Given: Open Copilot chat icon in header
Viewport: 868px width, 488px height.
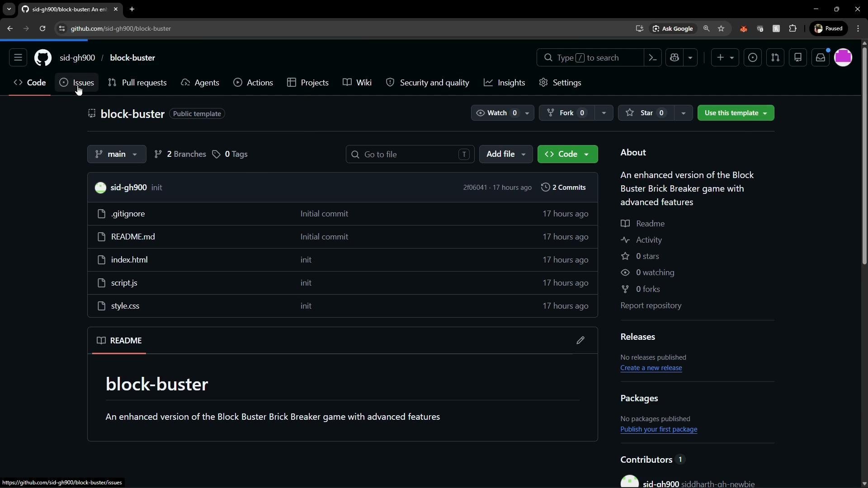Looking at the screenshot, I should pyautogui.click(x=675, y=58).
